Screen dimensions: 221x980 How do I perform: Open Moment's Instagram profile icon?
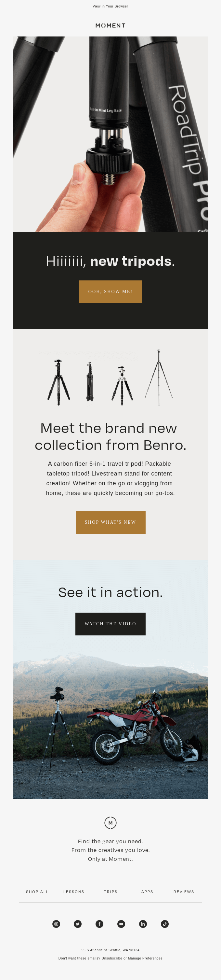[56, 924]
